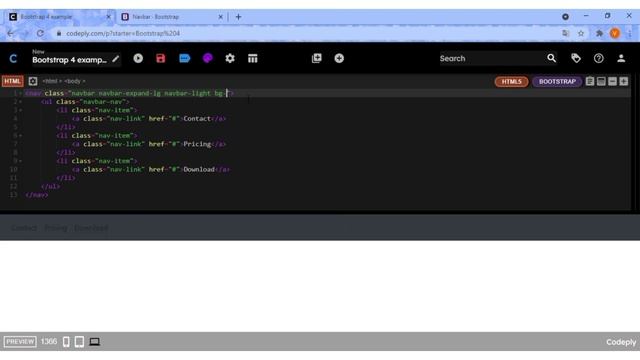
Task: Open the user account icon
Action: [x=621, y=58]
